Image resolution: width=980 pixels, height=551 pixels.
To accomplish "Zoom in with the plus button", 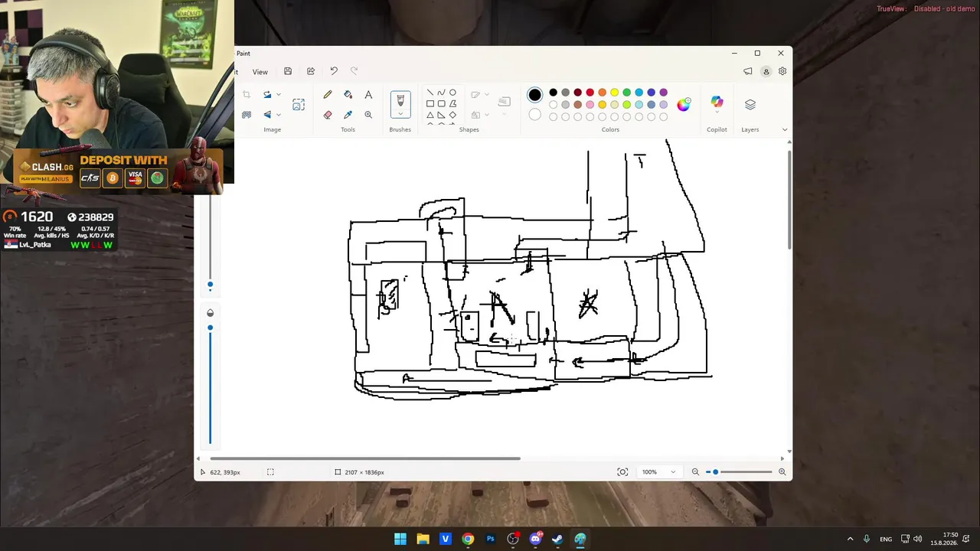I will 782,472.
